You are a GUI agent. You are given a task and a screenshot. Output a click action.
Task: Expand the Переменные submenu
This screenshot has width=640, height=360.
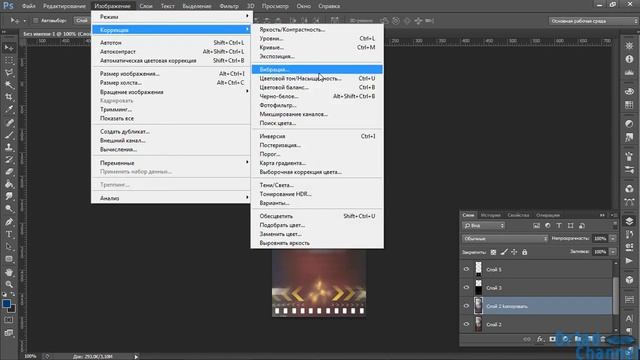click(171, 163)
